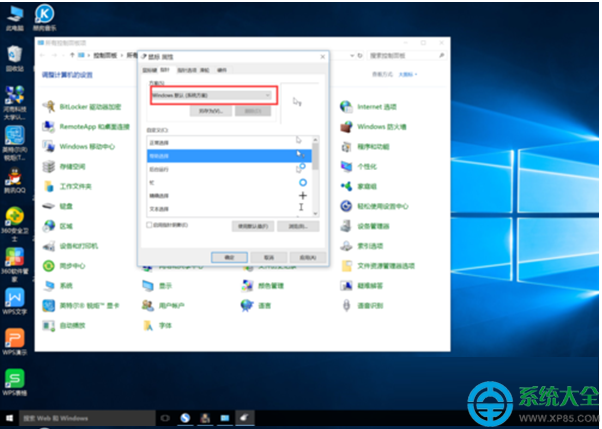
Task: Select the Help Select (帮助选择) pointer row
Action: click(x=229, y=156)
